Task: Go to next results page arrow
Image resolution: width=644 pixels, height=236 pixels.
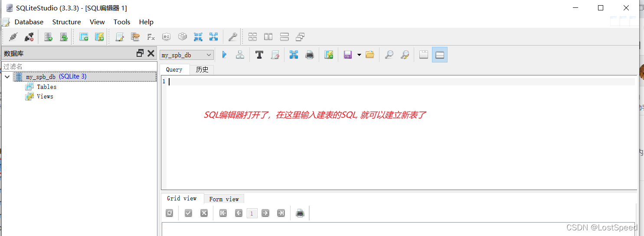Action: 265,213
